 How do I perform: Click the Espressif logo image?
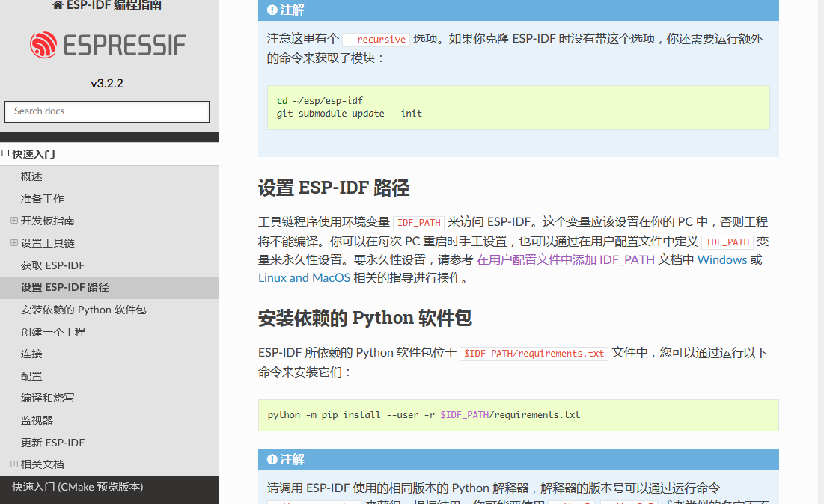tap(108, 45)
